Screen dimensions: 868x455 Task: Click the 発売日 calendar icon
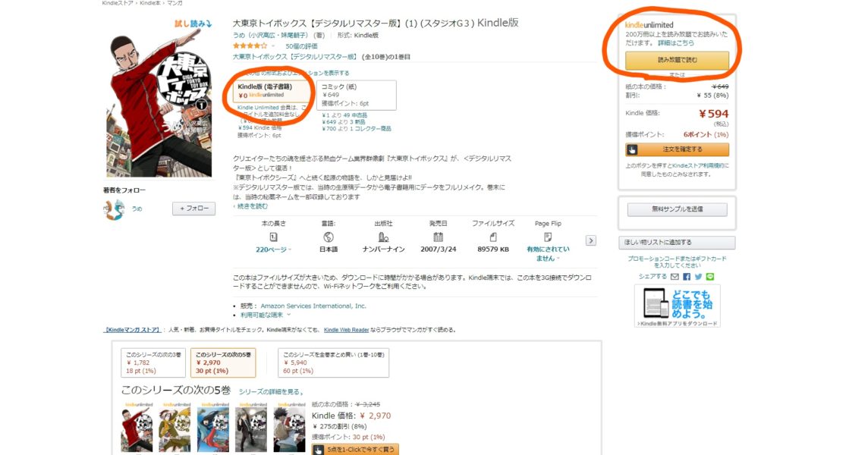(x=438, y=237)
